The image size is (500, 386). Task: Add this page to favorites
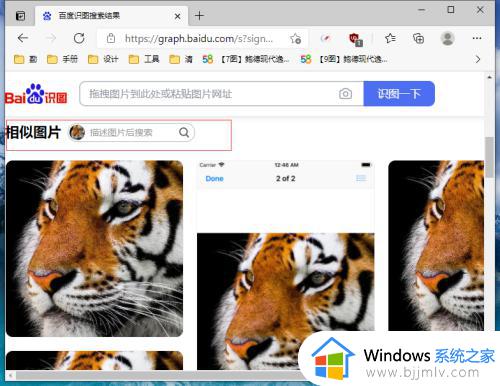point(295,39)
